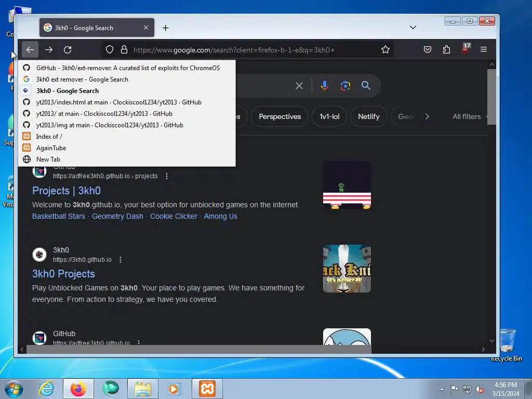The height and width of the screenshot is (399, 532).
Task: Click the horizontal scrollbar thumb
Action: pos(199,349)
